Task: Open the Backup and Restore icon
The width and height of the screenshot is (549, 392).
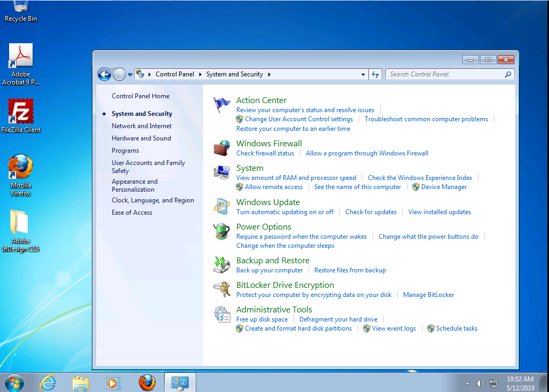Action: click(x=221, y=265)
